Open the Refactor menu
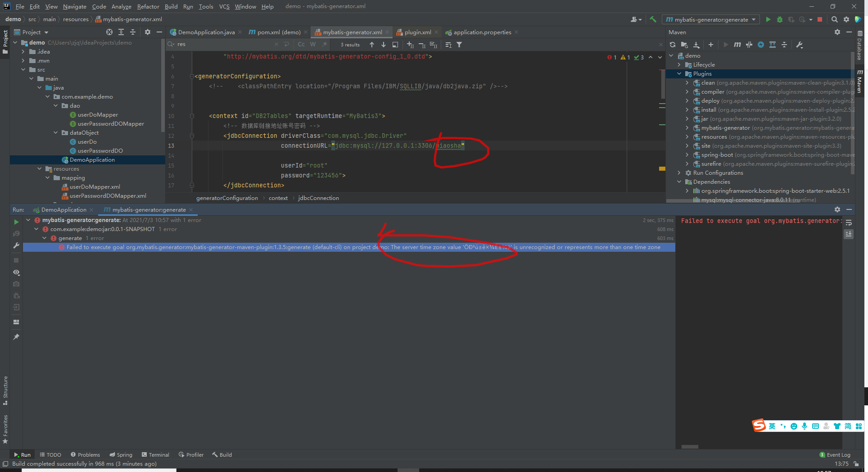 [x=148, y=6]
